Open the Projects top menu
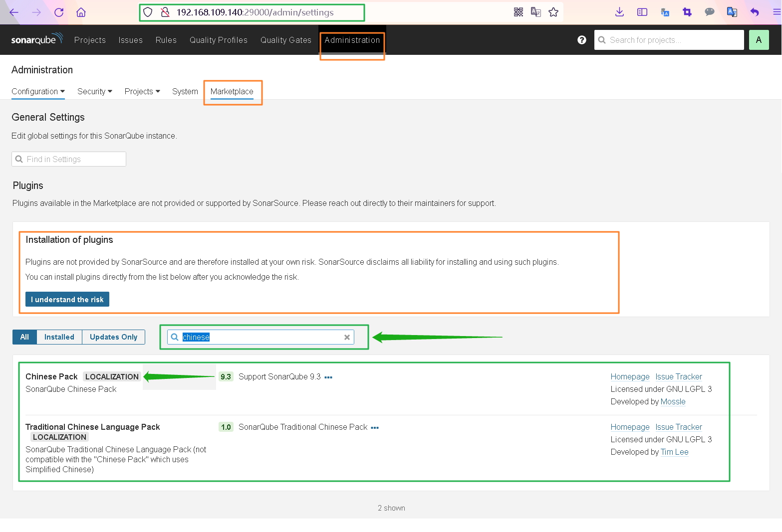This screenshot has height=532, width=782. click(90, 40)
